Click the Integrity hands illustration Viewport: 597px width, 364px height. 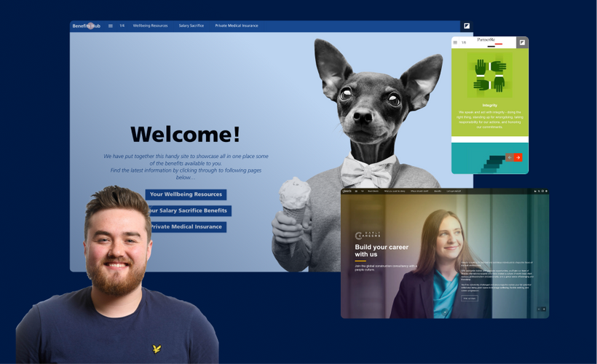pyautogui.click(x=488, y=76)
